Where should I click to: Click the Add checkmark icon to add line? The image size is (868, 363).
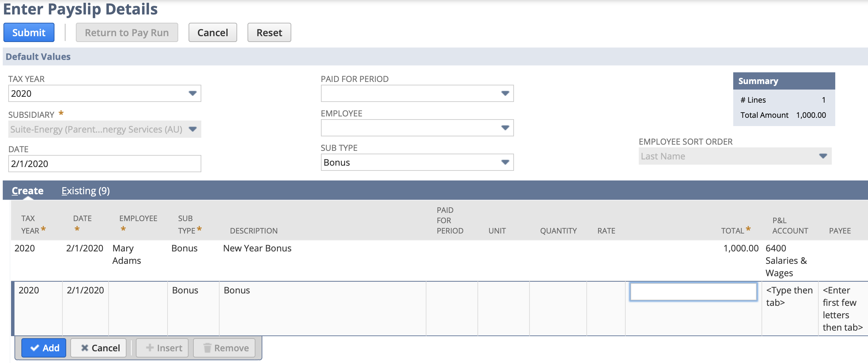(36, 348)
